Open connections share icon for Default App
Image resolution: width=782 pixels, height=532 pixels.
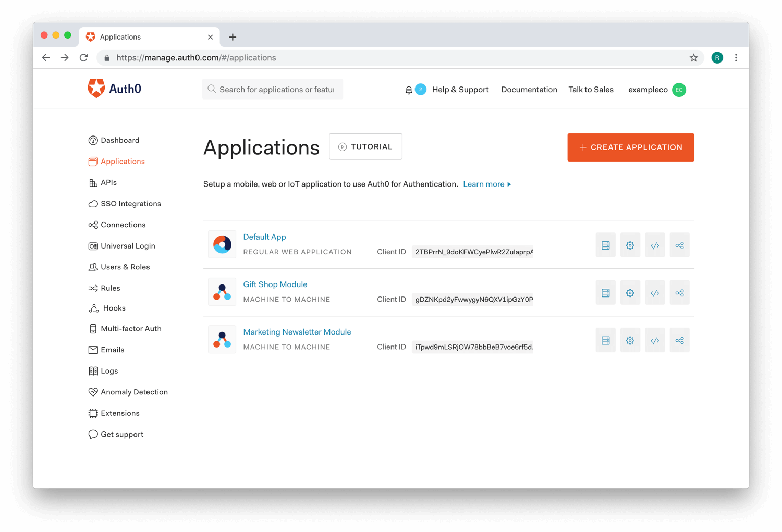679,245
